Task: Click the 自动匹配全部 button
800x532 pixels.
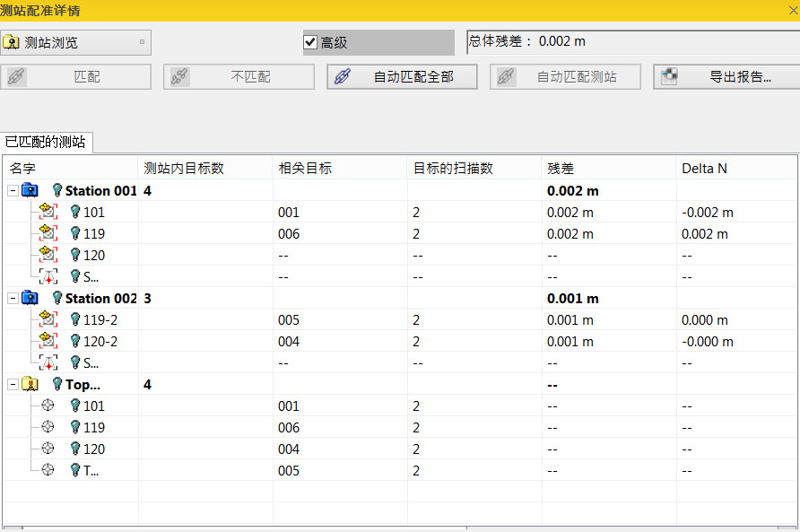Action: click(401, 77)
